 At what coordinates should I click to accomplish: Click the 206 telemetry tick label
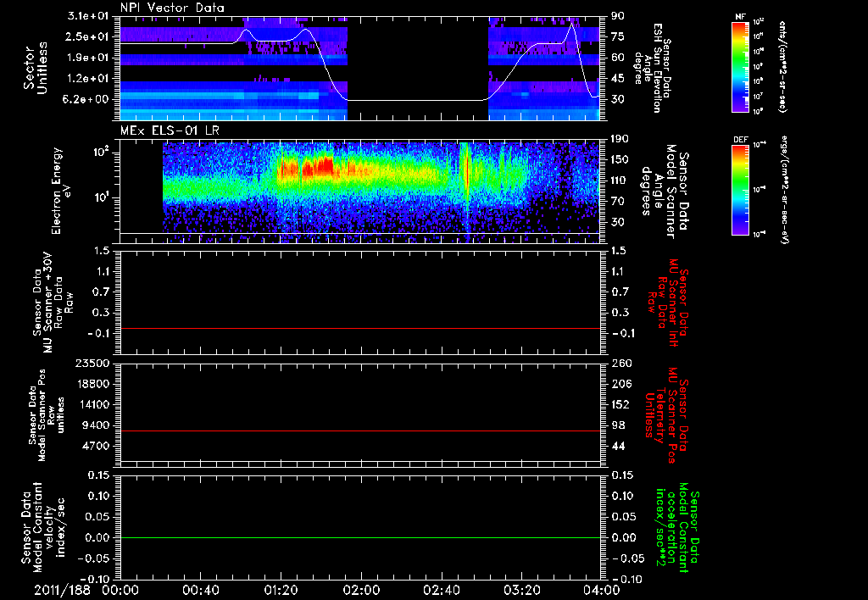point(620,384)
